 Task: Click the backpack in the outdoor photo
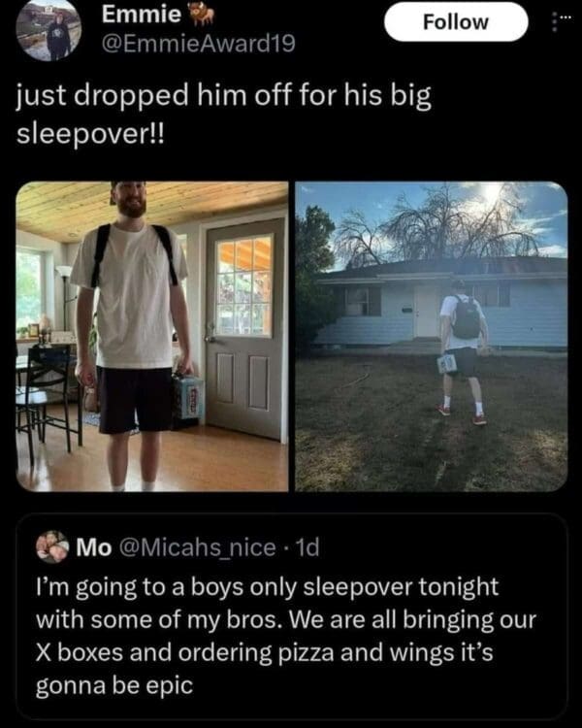[466, 316]
